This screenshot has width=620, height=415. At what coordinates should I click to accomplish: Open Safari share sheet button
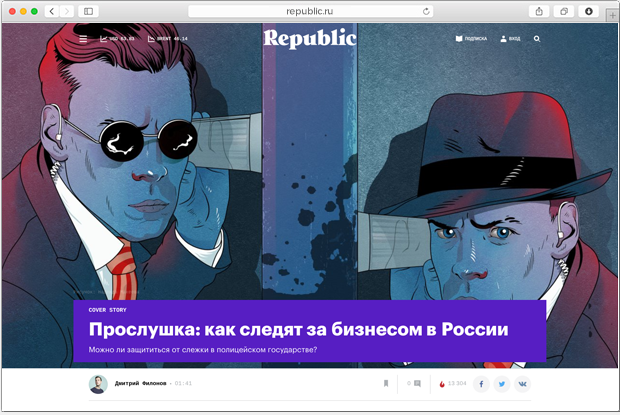coord(539,11)
